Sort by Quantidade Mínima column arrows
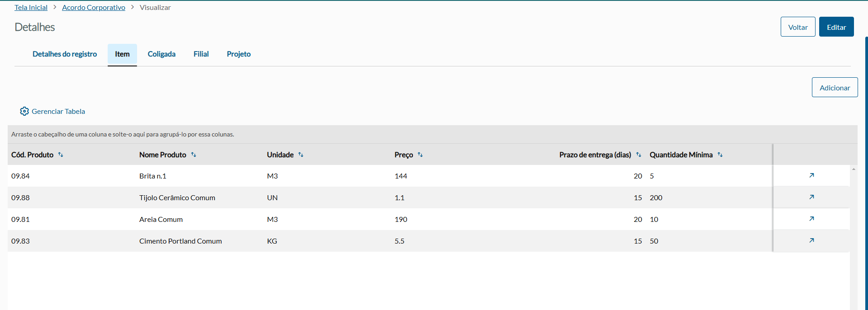868x310 pixels. 720,155
